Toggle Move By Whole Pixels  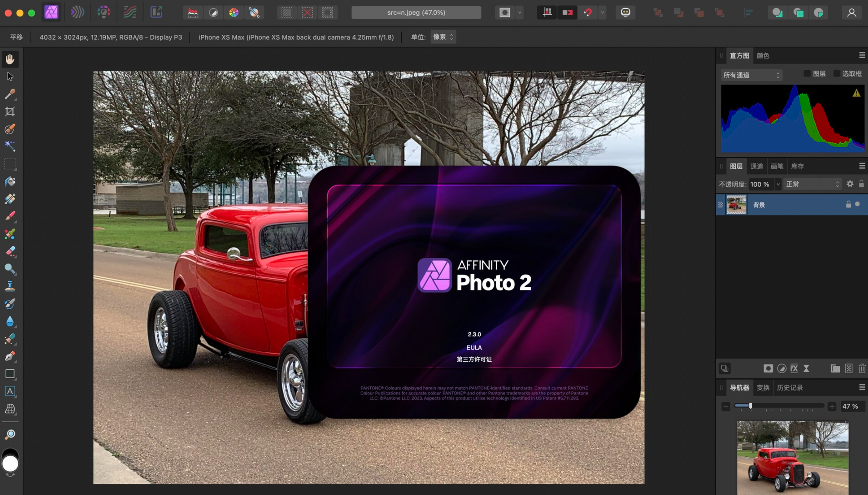click(x=567, y=12)
